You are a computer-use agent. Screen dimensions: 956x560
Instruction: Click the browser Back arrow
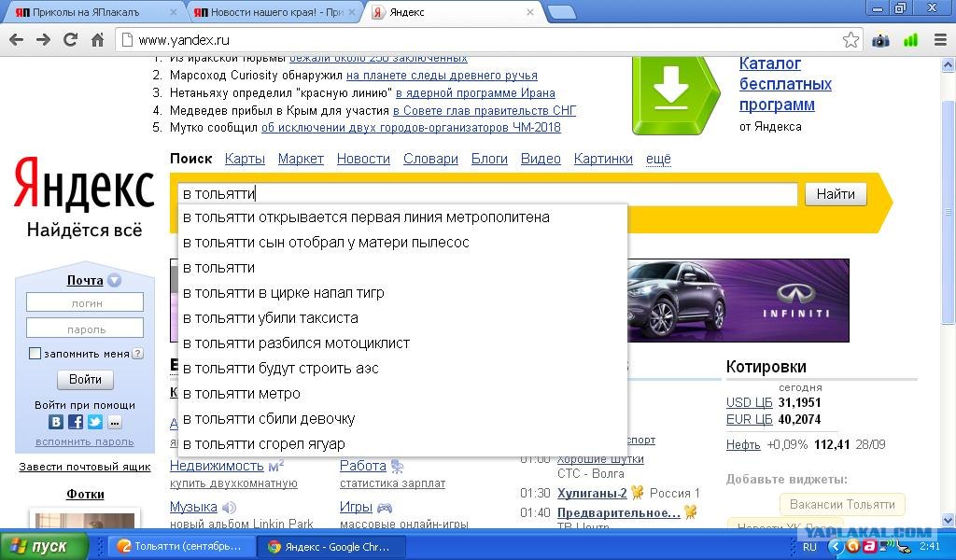(17, 40)
